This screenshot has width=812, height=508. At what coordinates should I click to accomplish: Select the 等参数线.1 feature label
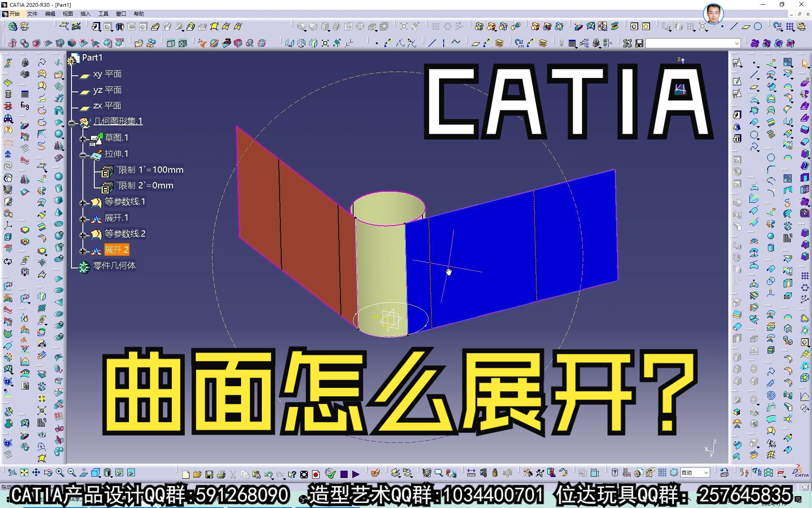(x=125, y=202)
